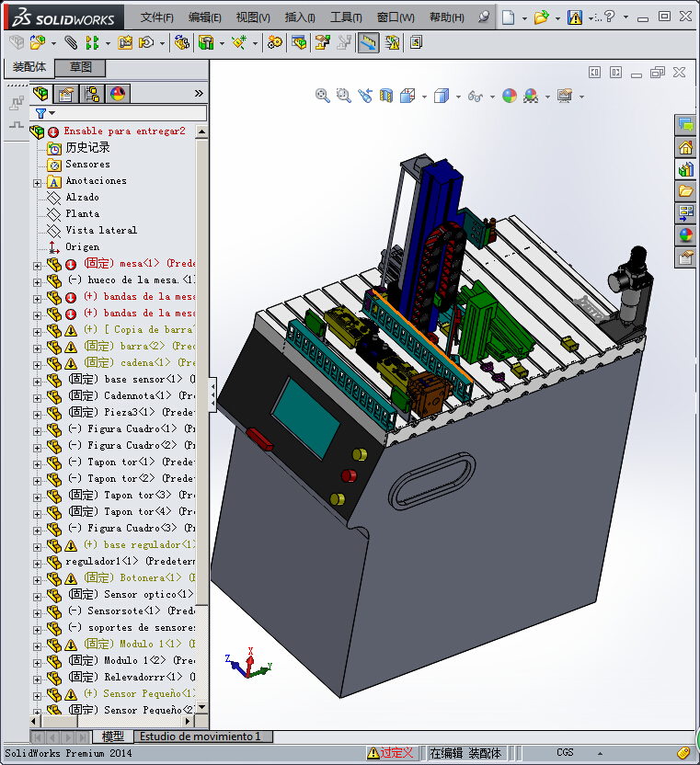Click the Show Hidden Components icon
The width and height of the screenshot is (700, 765).
pos(181,43)
